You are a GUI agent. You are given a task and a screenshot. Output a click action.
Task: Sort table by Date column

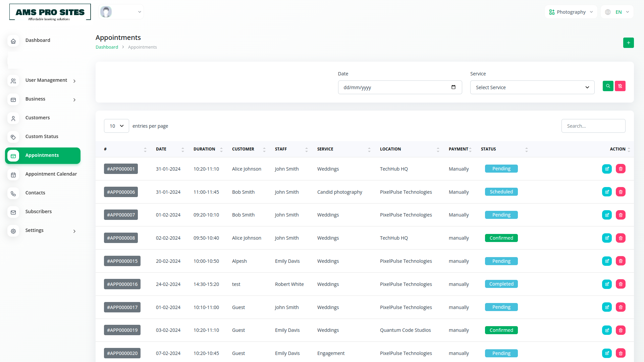coord(182,149)
